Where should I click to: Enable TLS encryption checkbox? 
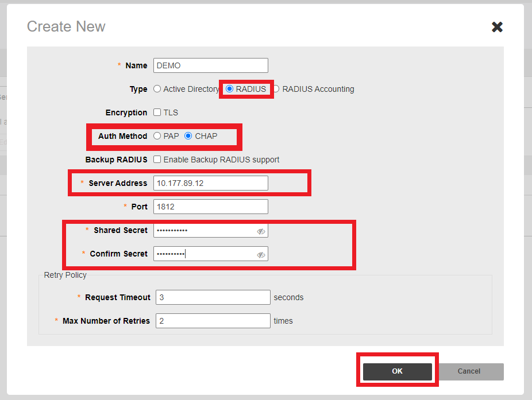pos(157,112)
